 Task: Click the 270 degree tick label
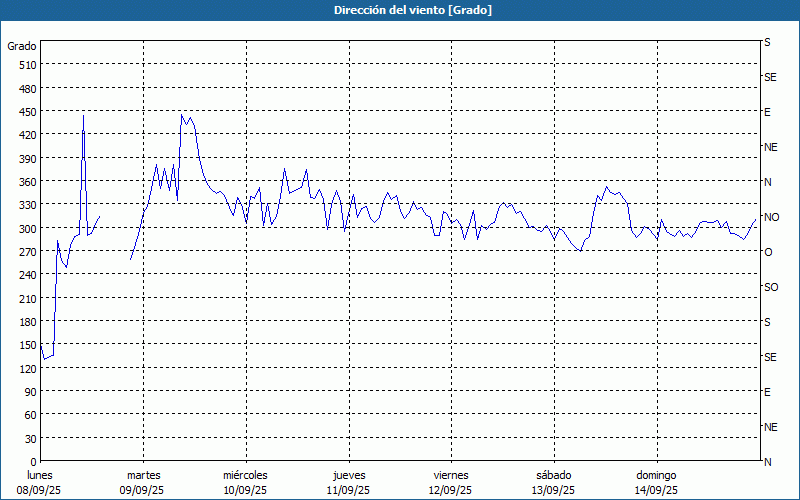26,252
